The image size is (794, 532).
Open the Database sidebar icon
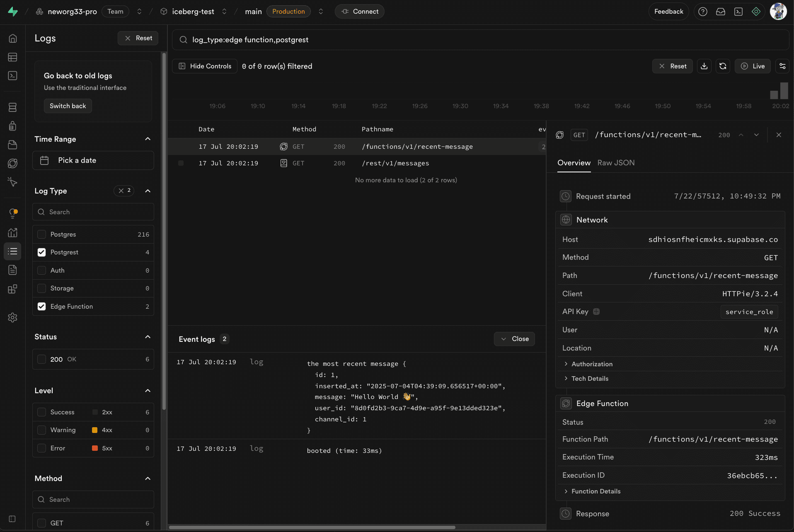point(12,107)
